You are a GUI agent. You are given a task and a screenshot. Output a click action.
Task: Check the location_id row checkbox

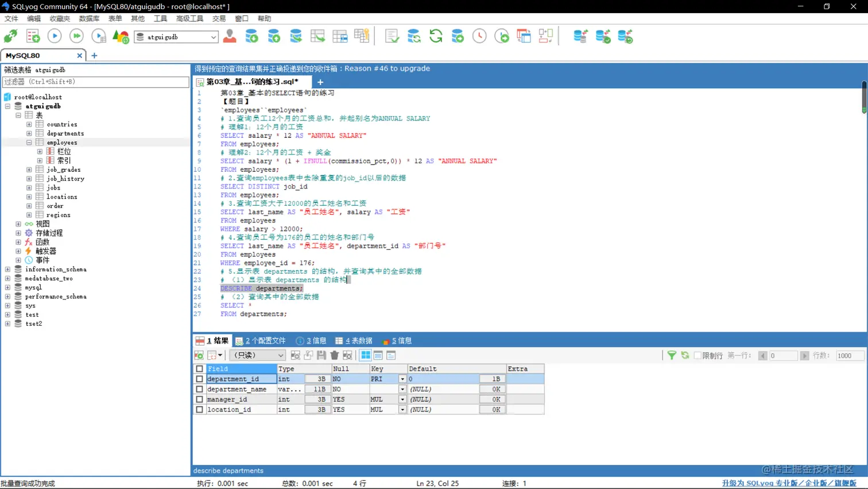coord(199,410)
